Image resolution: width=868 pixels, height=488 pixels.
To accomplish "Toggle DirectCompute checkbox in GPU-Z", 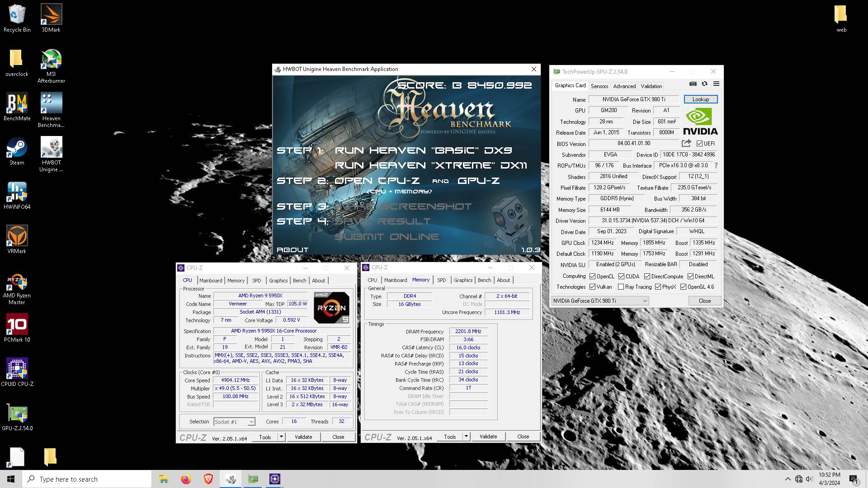I will (x=647, y=277).
